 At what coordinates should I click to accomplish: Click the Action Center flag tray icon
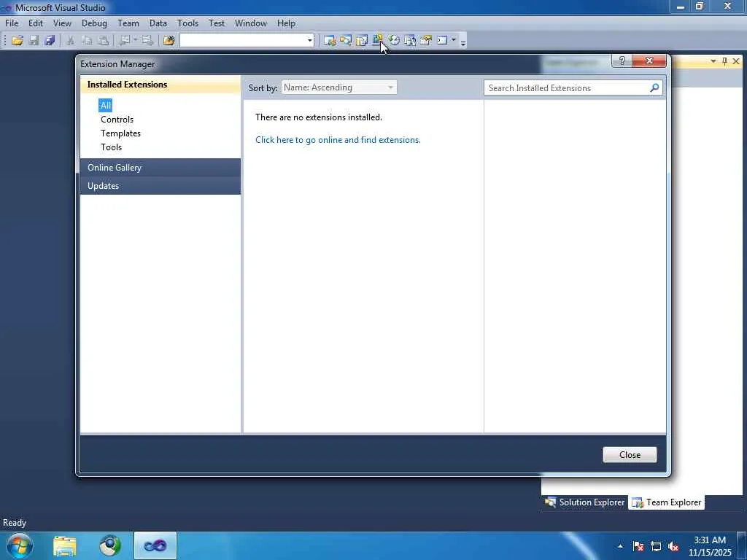pos(638,546)
